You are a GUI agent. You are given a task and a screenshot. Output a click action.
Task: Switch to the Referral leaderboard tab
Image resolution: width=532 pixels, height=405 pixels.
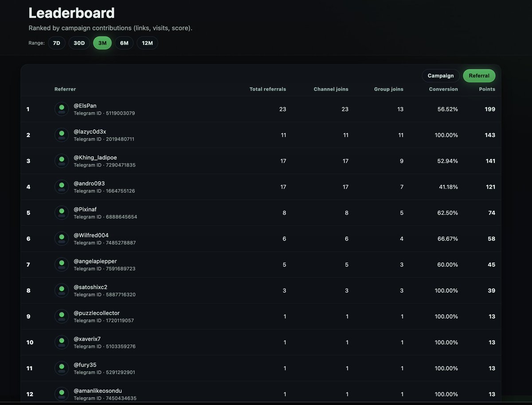click(x=479, y=76)
